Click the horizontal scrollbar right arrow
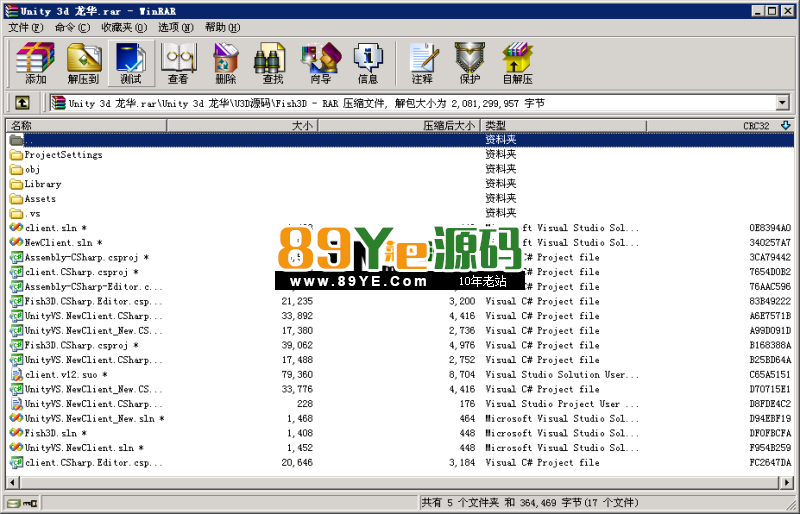This screenshot has width=800, height=514. pos(787,482)
